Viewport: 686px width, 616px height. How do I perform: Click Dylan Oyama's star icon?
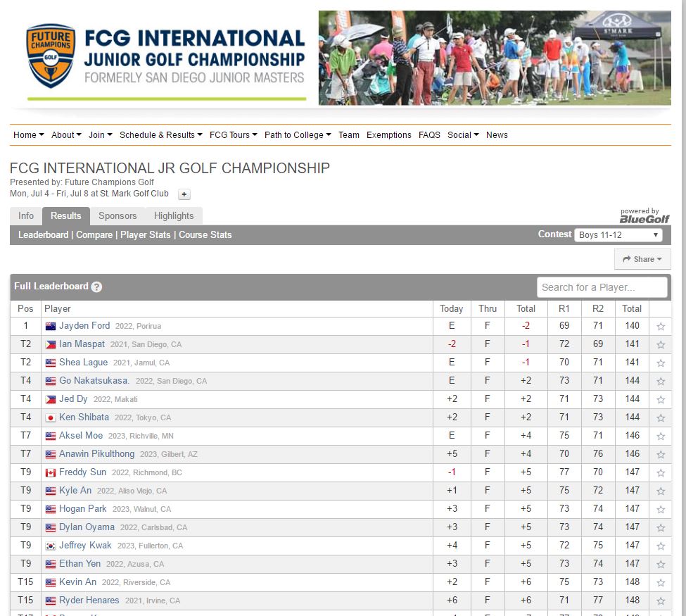tap(661, 528)
